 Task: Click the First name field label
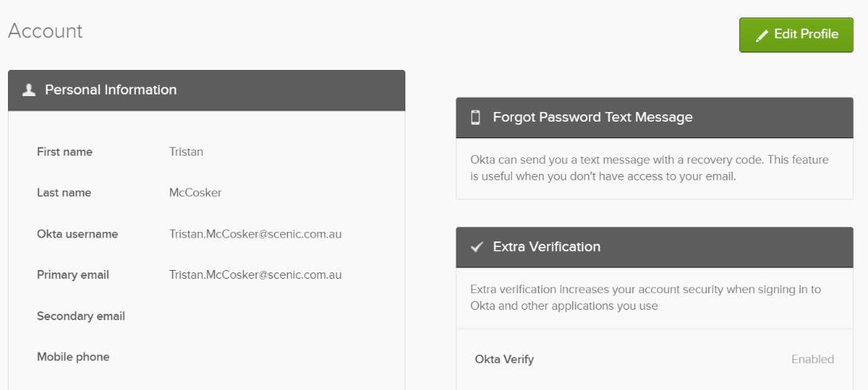pos(64,152)
